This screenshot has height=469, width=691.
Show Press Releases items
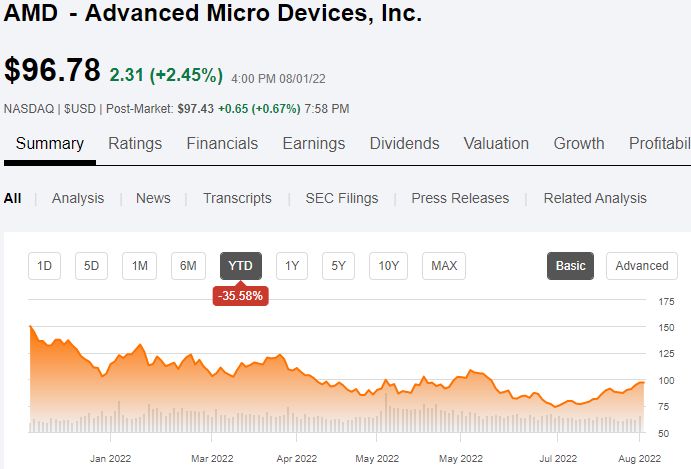(460, 198)
